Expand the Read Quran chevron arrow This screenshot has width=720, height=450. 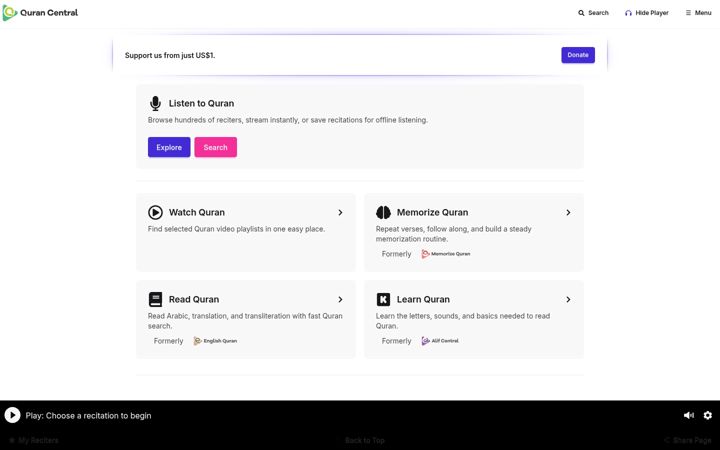(340, 299)
